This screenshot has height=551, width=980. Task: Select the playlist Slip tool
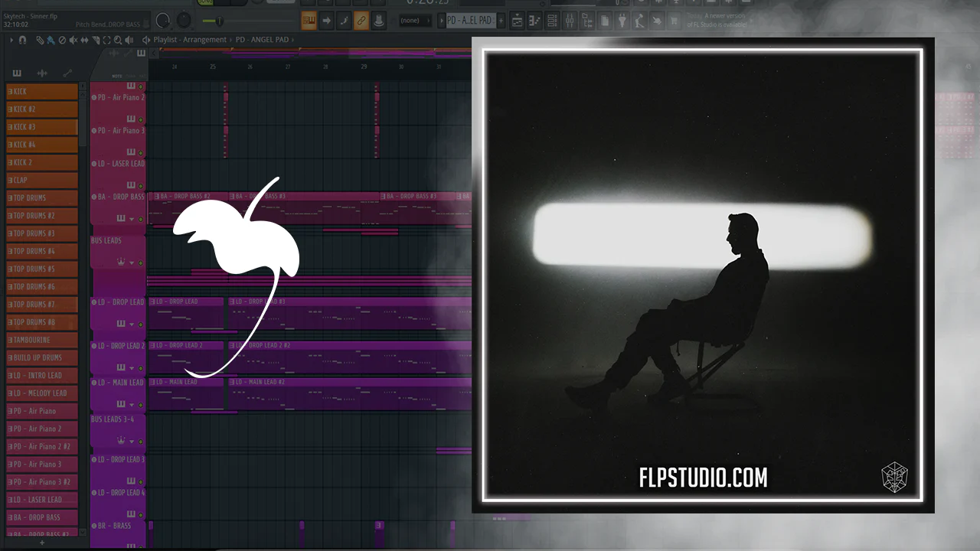[85, 40]
